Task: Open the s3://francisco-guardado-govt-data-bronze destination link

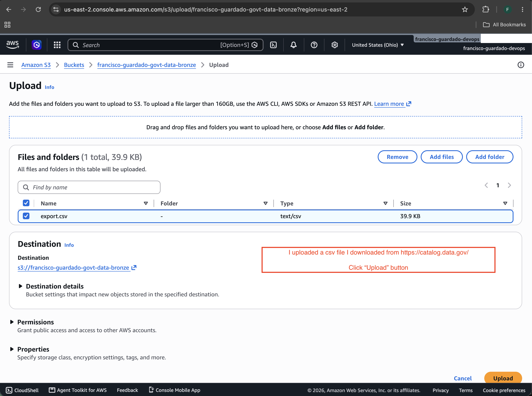Action: (77, 268)
